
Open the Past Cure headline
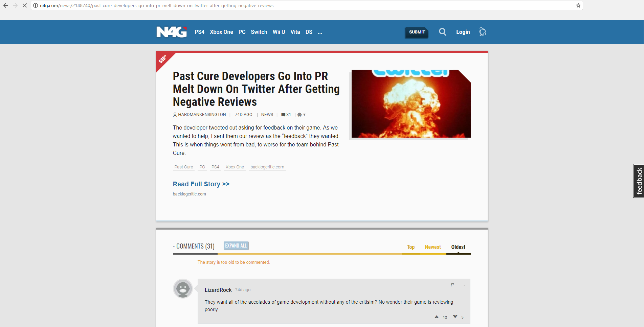256,89
